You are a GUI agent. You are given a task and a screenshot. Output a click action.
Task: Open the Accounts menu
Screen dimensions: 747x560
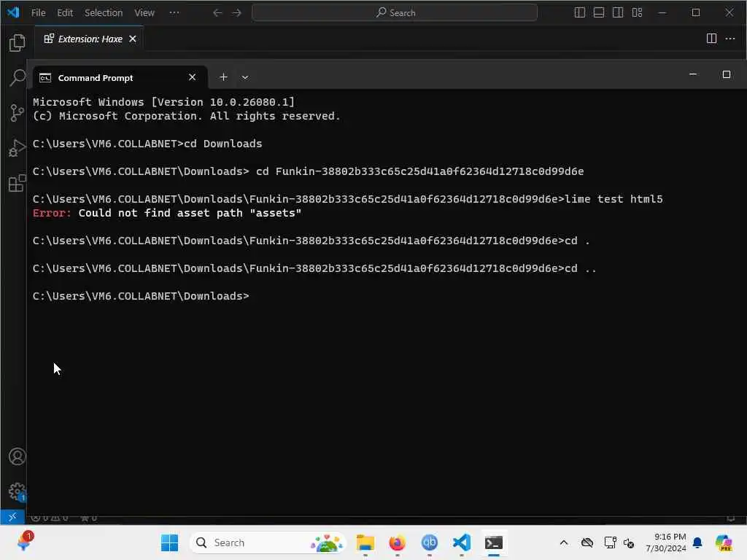[x=18, y=456]
